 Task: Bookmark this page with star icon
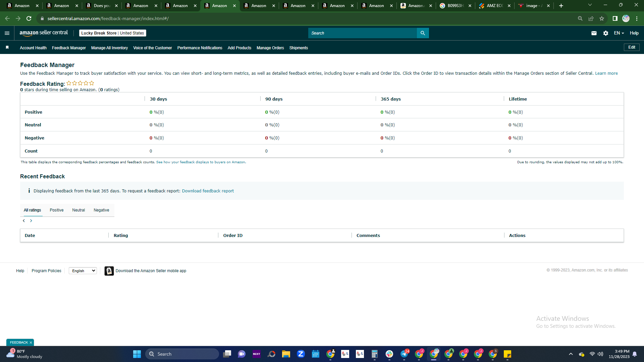(x=602, y=18)
